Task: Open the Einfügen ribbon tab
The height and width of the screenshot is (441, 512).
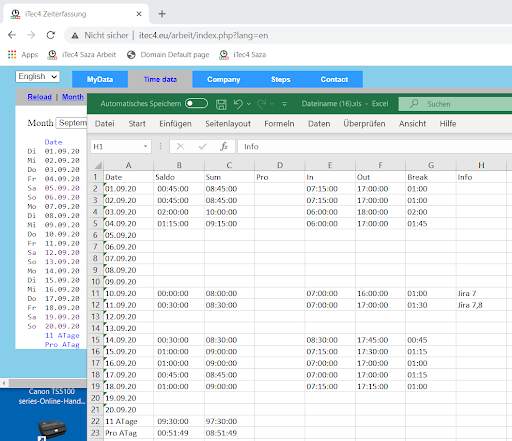Action: 175,124
